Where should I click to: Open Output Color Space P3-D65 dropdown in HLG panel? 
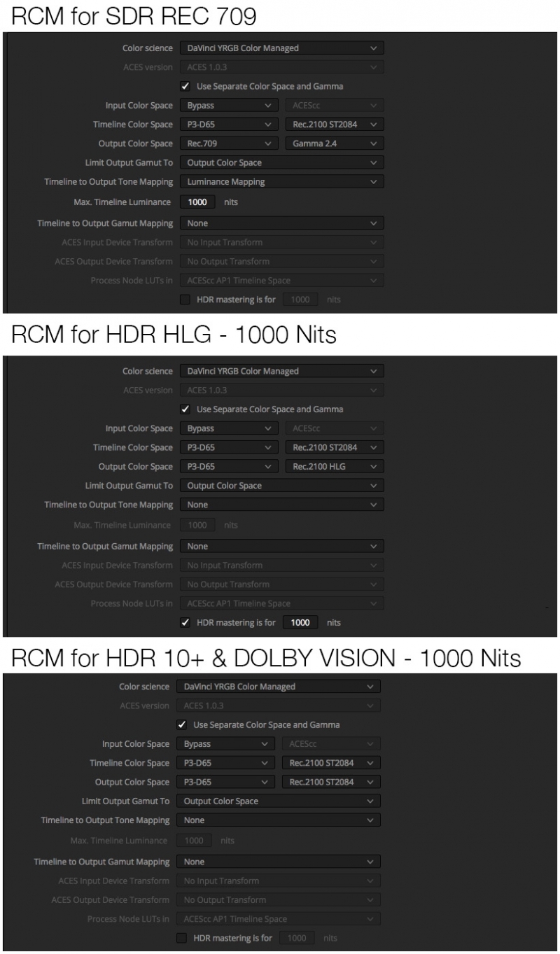(x=229, y=467)
